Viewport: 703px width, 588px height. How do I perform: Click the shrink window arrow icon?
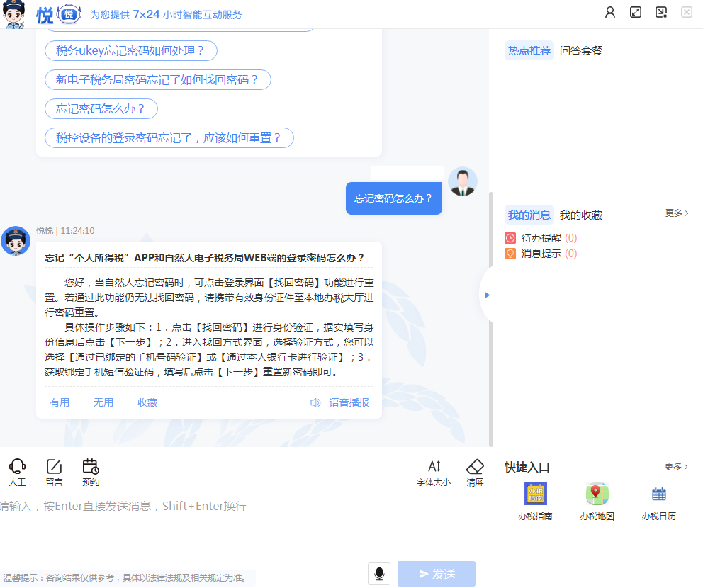tap(661, 12)
